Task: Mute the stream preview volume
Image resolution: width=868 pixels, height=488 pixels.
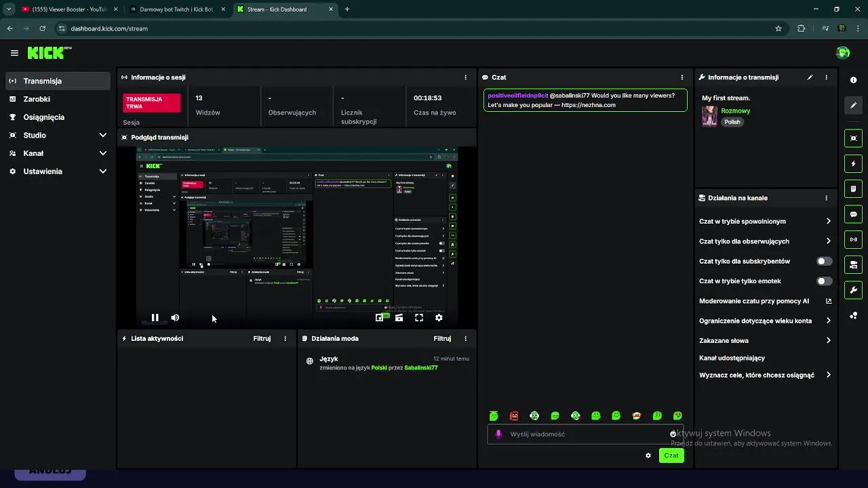Action: click(175, 317)
